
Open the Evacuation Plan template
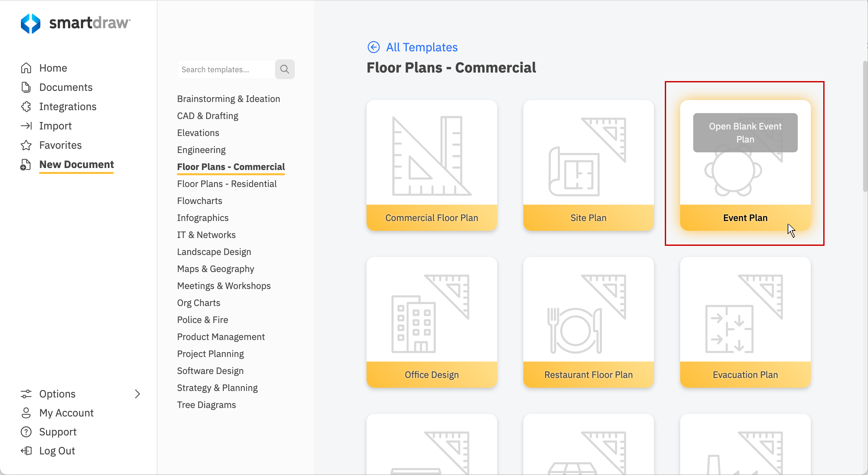pyautogui.click(x=745, y=322)
